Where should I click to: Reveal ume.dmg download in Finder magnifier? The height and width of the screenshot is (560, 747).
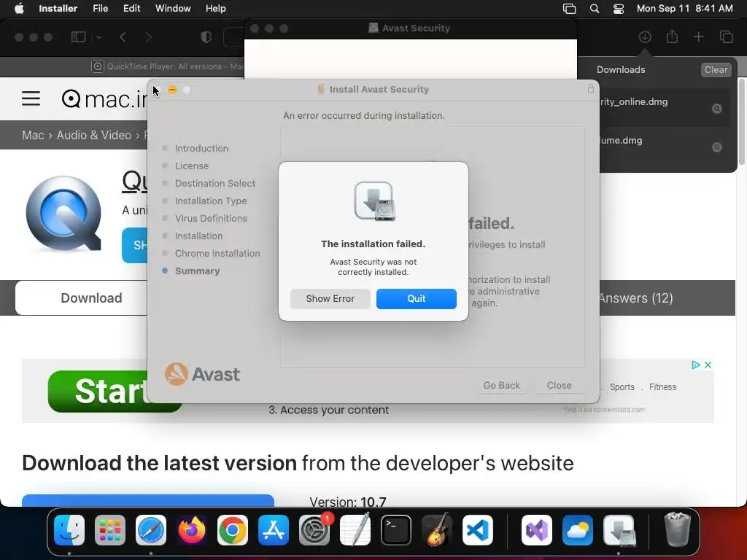click(x=716, y=147)
